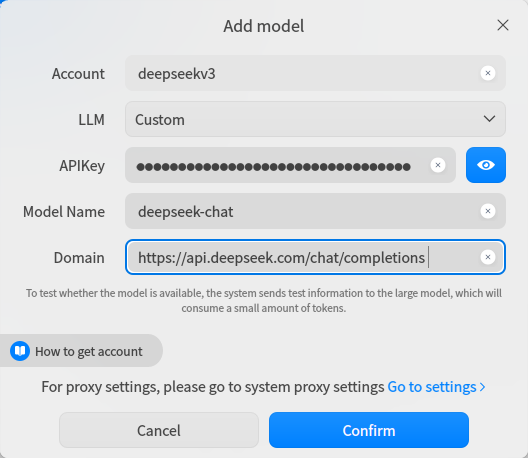Image resolution: width=528 pixels, height=458 pixels.
Task: Clear the Account field text
Action: [x=488, y=73]
